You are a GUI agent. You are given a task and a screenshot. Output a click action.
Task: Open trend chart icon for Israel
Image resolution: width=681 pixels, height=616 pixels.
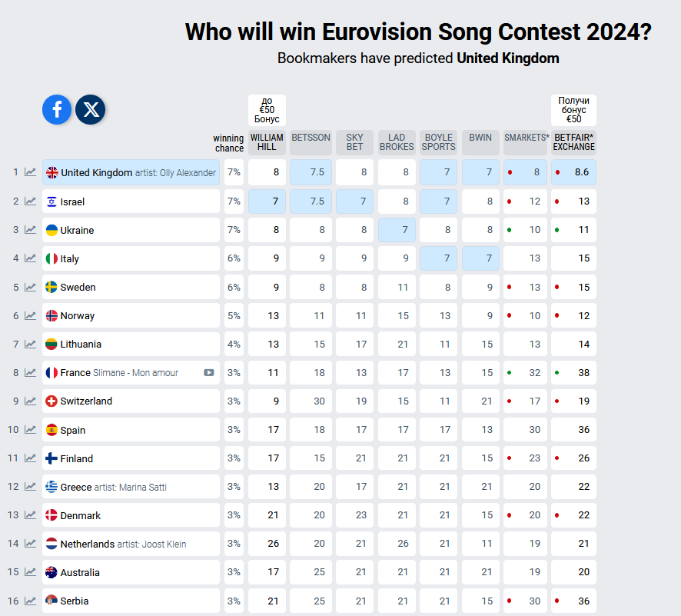(31, 201)
